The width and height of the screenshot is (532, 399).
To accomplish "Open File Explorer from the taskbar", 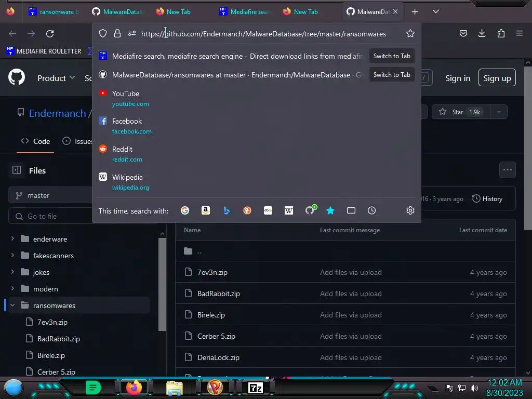I will 175,388.
